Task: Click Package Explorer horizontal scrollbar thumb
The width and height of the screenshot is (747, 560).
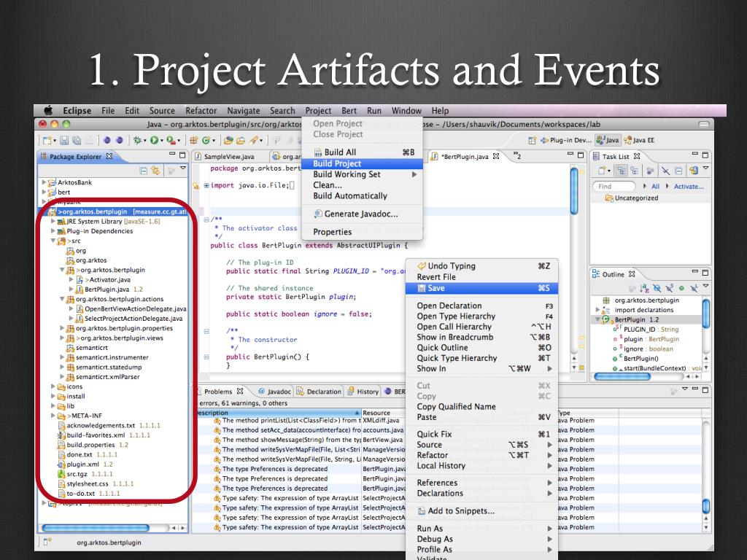Action: click(96, 528)
